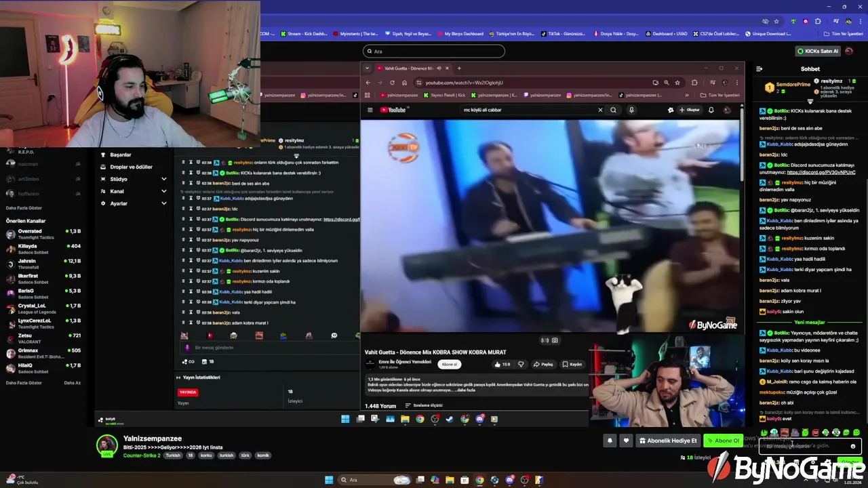
Task: Open YouTube notifications bell
Action: point(711,110)
